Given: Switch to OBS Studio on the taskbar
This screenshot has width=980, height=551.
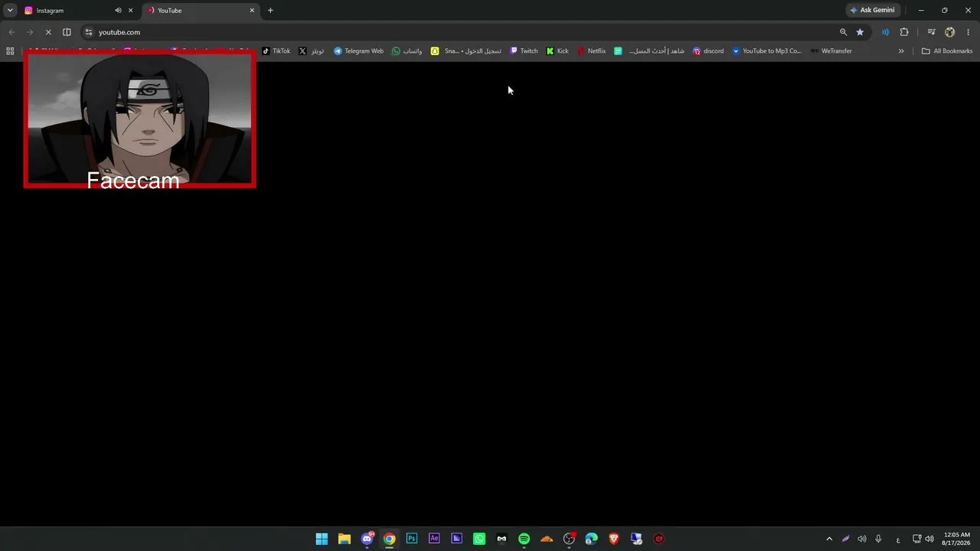Looking at the screenshot, I should (x=569, y=539).
